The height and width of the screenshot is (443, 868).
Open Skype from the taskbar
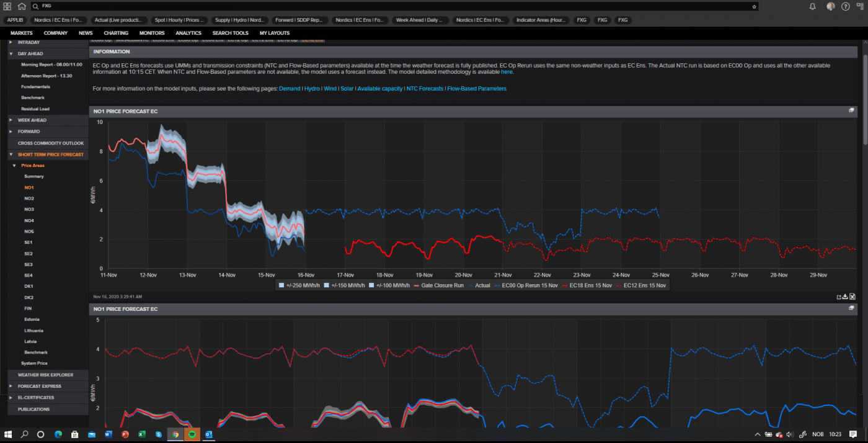[x=159, y=434]
